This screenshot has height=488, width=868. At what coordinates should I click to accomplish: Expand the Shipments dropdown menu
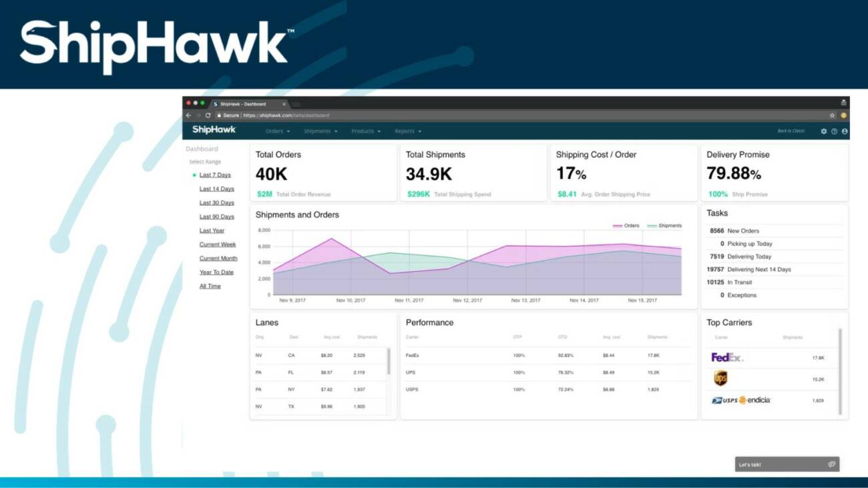point(320,132)
